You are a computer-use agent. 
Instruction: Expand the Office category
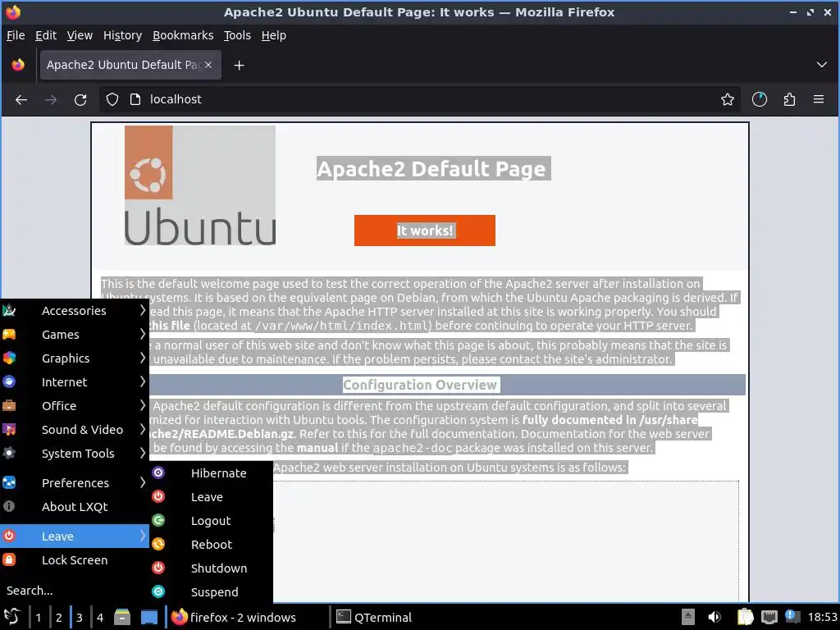tap(75, 405)
